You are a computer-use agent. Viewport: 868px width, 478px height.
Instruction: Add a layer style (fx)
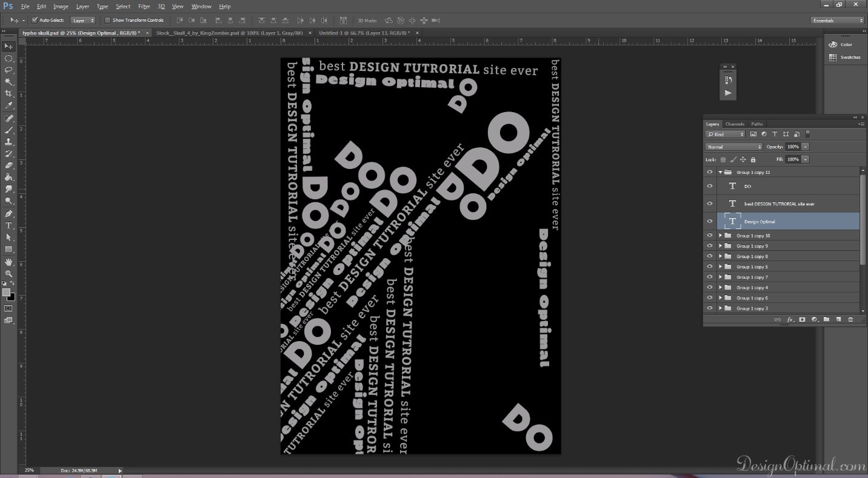[790, 319]
